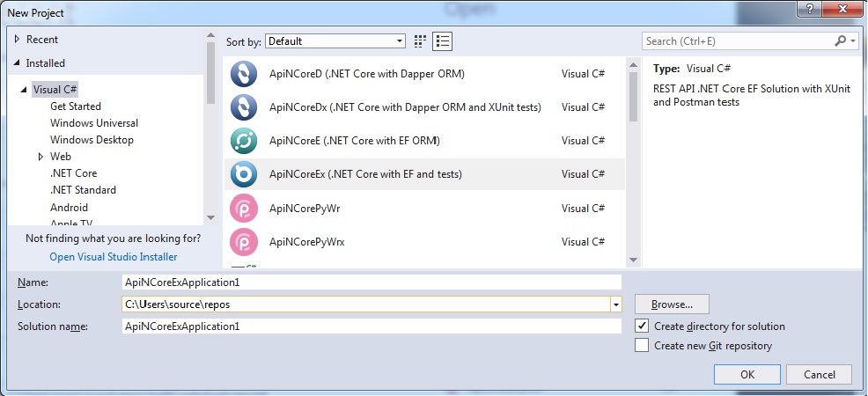
Task: Select Windows Desktop category
Action: [92, 140]
